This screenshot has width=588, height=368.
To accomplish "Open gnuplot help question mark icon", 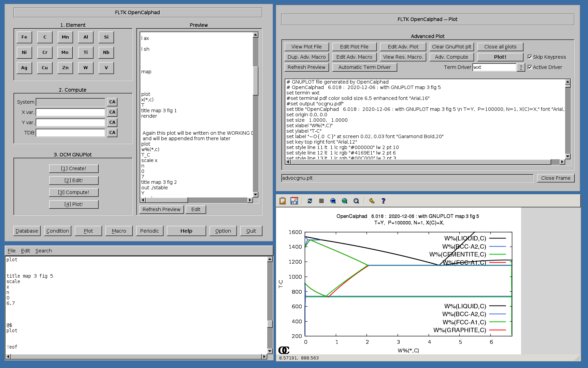I will pos(383,201).
